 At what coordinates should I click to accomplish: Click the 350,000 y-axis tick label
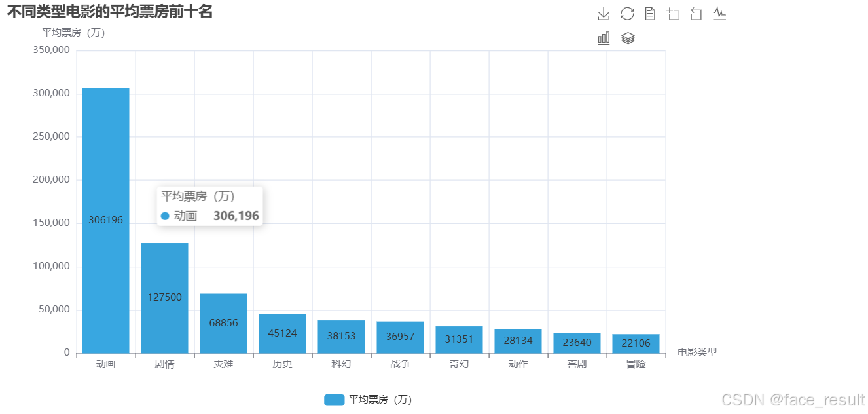tap(51, 50)
